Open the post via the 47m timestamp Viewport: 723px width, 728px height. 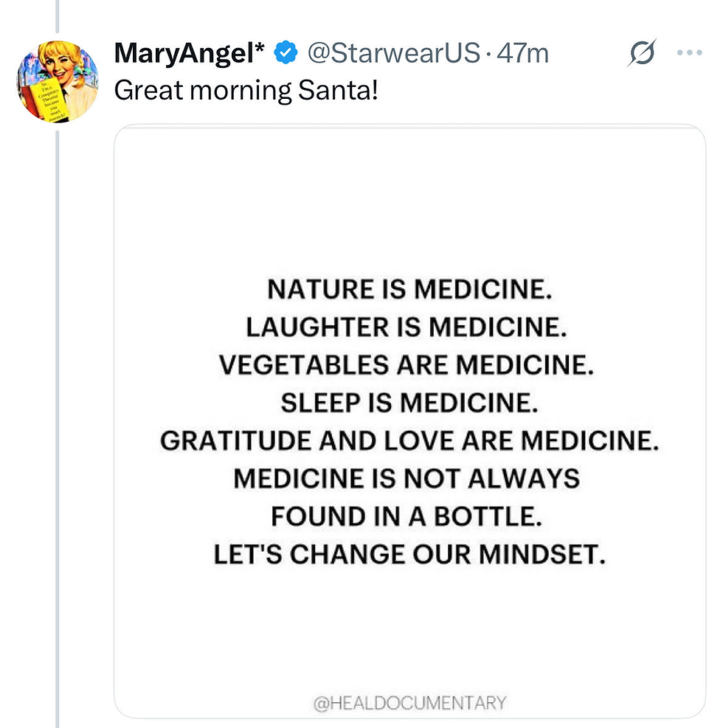pyautogui.click(x=523, y=54)
